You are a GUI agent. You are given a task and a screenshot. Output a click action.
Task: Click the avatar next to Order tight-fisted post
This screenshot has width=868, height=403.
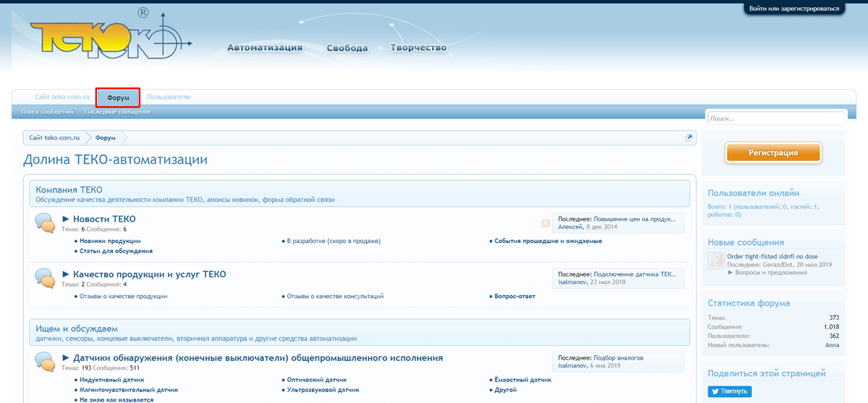[x=716, y=261]
